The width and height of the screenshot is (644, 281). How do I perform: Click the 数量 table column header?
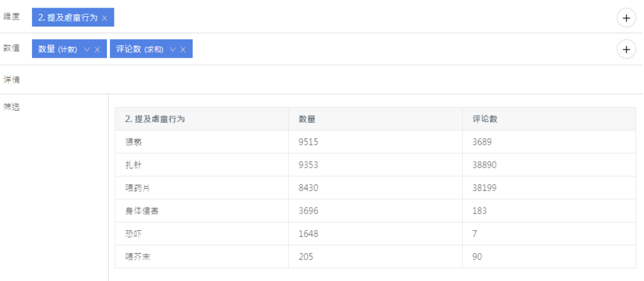click(x=307, y=119)
